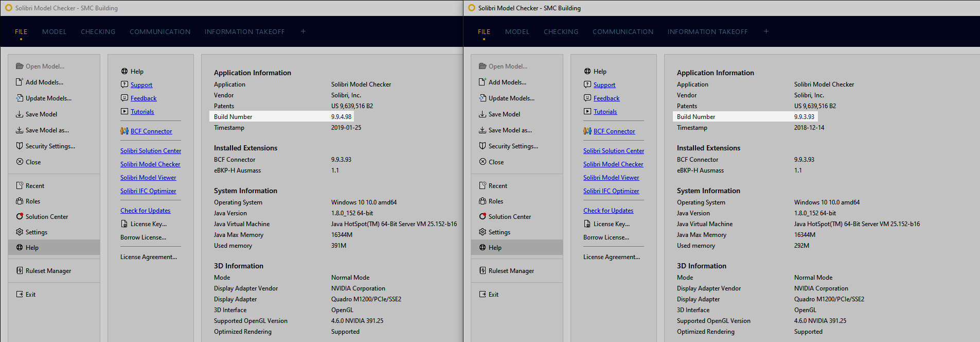
Task: Click Settings gear icon in left window
Action: click(20, 232)
